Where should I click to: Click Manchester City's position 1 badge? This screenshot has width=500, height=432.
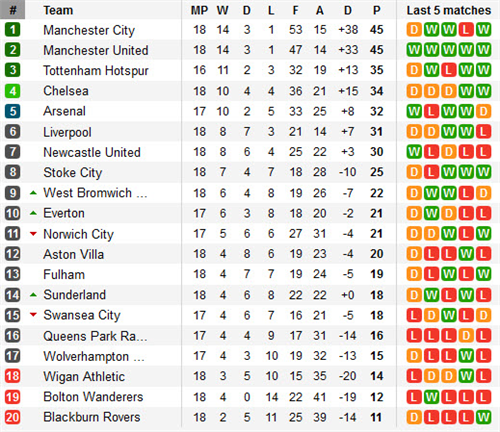(x=12, y=30)
